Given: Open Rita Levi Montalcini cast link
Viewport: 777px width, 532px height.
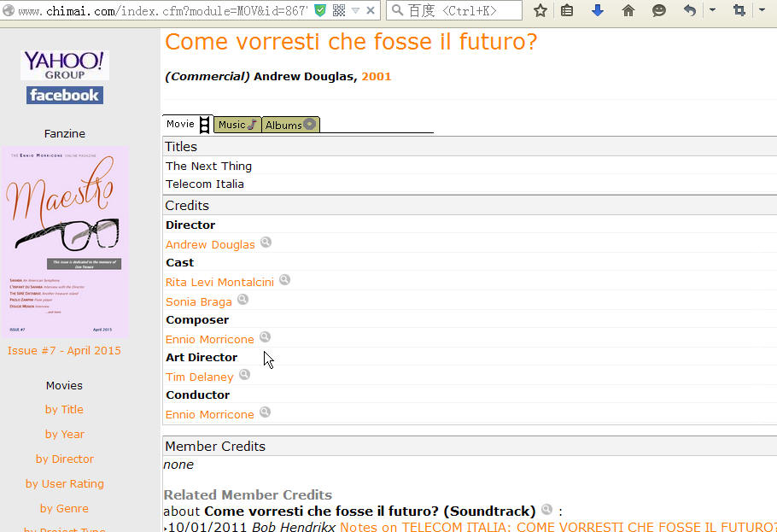Looking at the screenshot, I should [x=219, y=282].
